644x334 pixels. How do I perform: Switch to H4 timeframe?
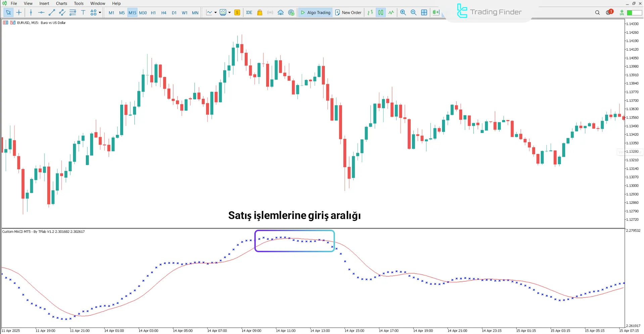(x=164, y=13)
